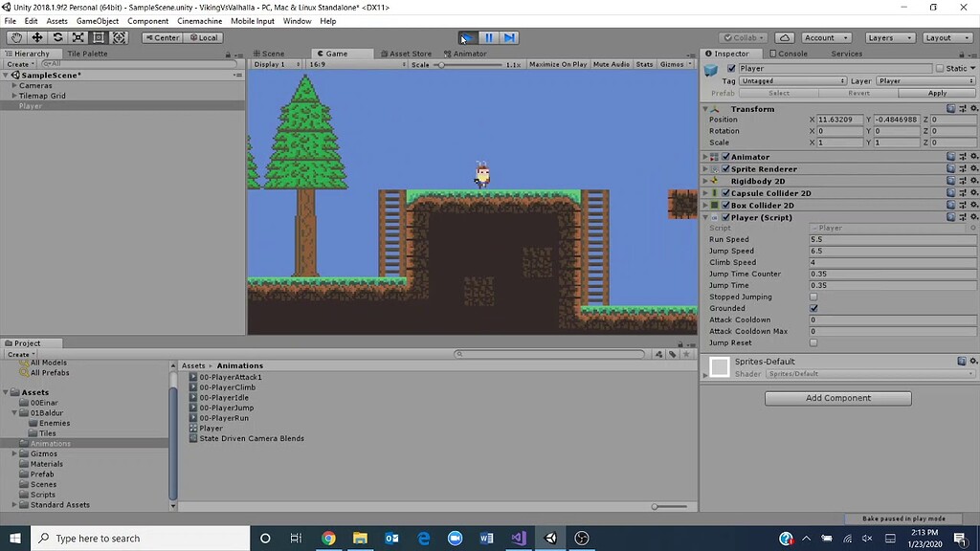Click the Inspector lock icon
The height and width of the screenshot is (551, 980).
[962, 54]
